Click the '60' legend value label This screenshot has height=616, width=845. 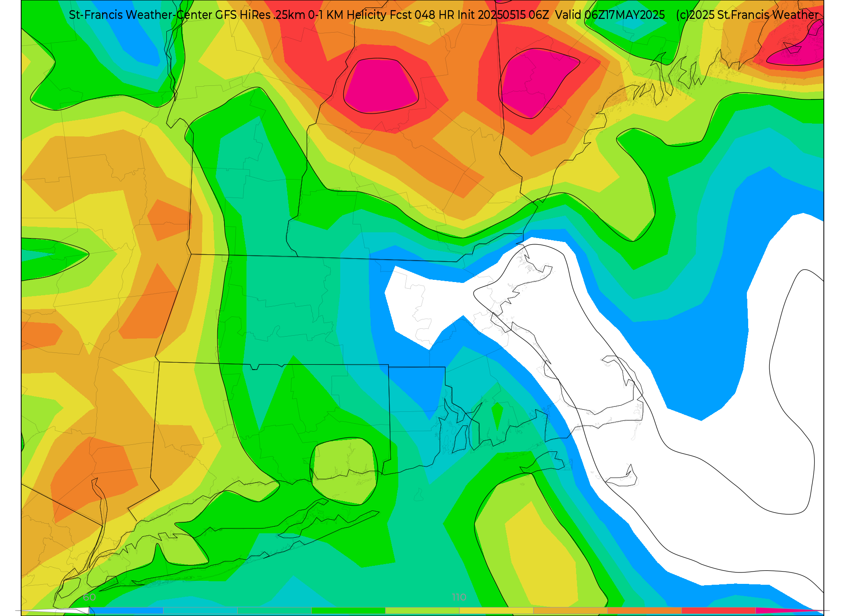point(89,597)
